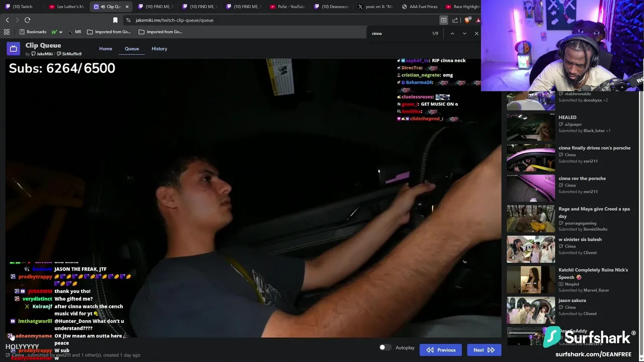Click the share icon in address bar
Screen dimensions: 644x362
[455, 20]
